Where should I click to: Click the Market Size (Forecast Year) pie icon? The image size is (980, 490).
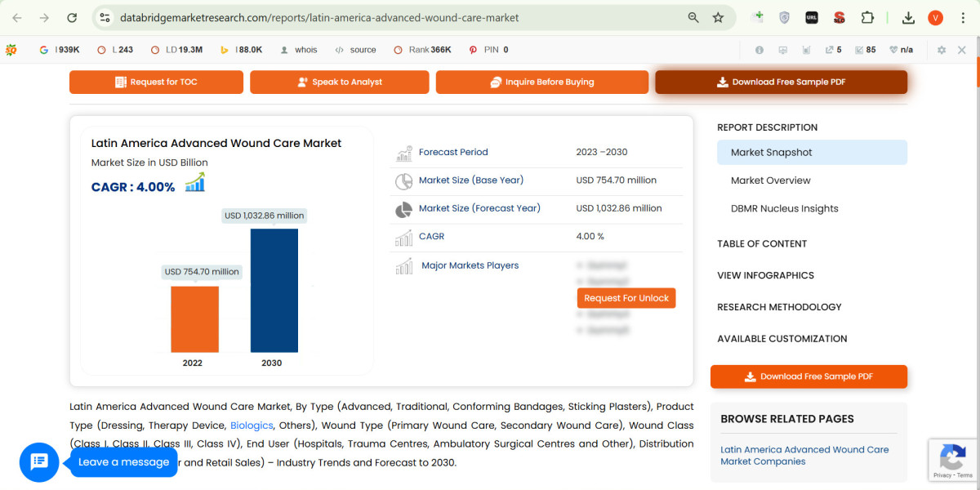coord(403,209)
